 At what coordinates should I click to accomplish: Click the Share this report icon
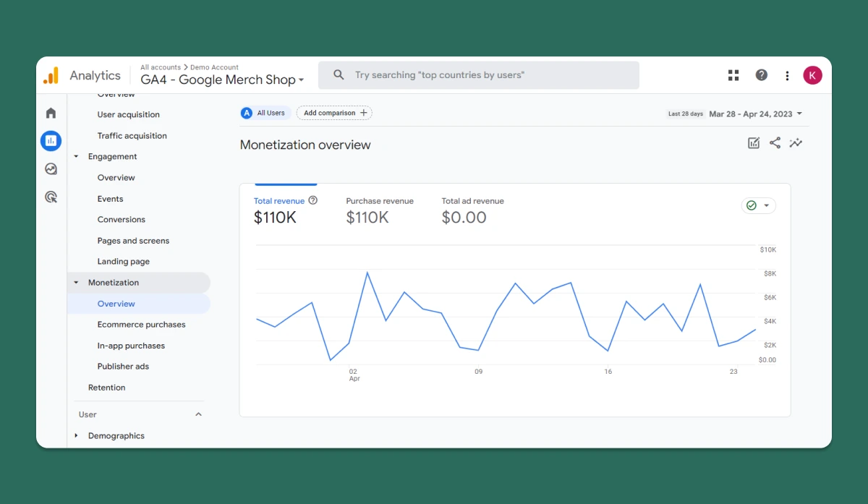pyautogui.click(x=775, y=143)
